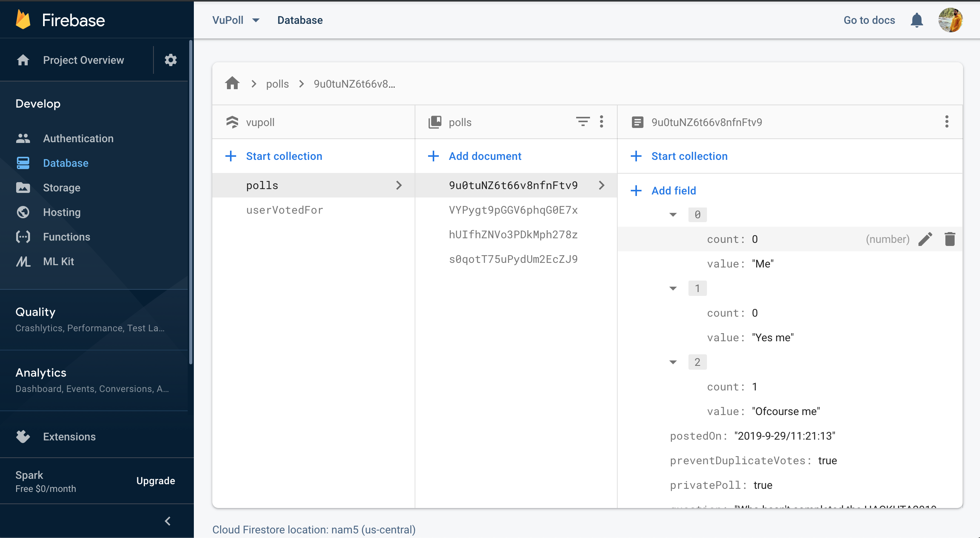This screenshot has height=538, width=980.
Task: Delete the count field with trash icon
Action: [950, 239]
